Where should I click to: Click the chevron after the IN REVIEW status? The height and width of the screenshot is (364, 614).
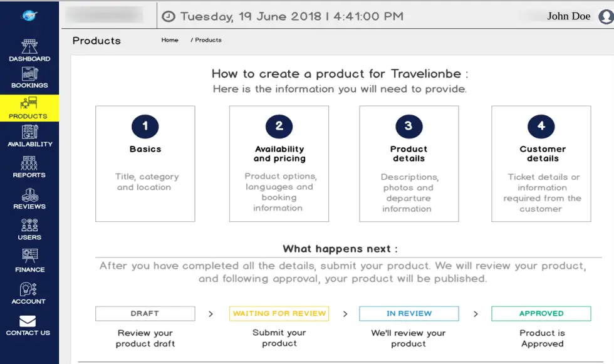[x=476, y=314]
